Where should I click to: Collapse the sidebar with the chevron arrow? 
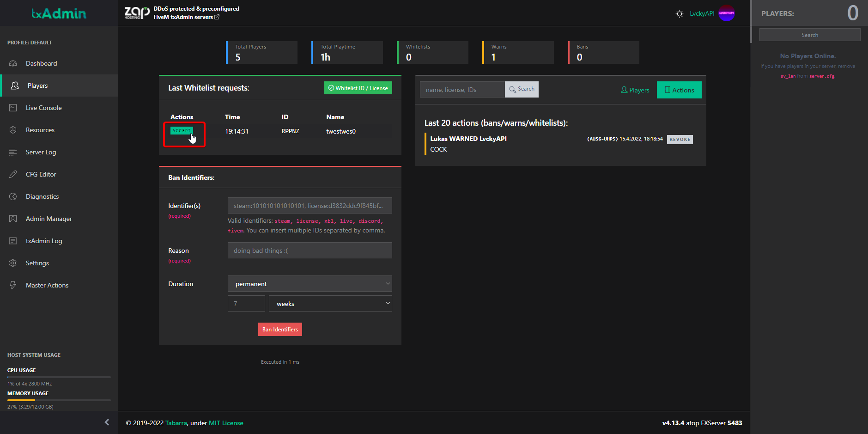107,422
